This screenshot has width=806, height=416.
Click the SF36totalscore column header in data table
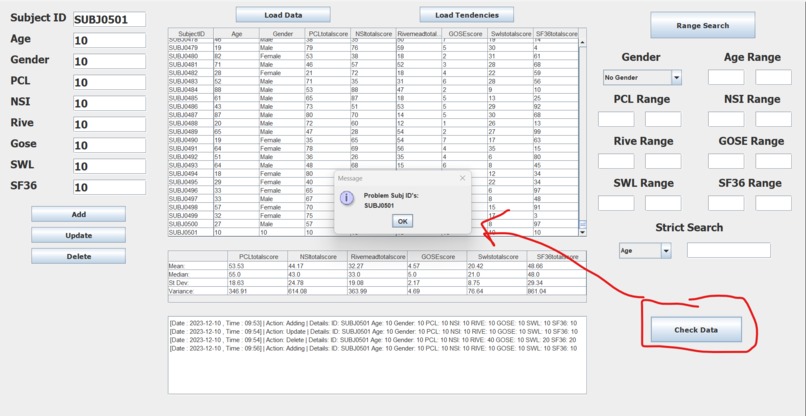click(x=556, y=34)
